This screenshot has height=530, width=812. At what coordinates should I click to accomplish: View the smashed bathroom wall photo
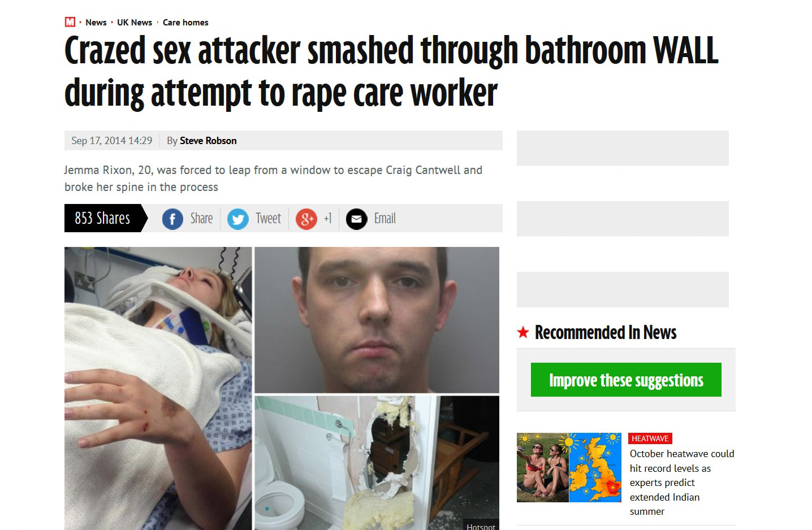coord(377,463)
